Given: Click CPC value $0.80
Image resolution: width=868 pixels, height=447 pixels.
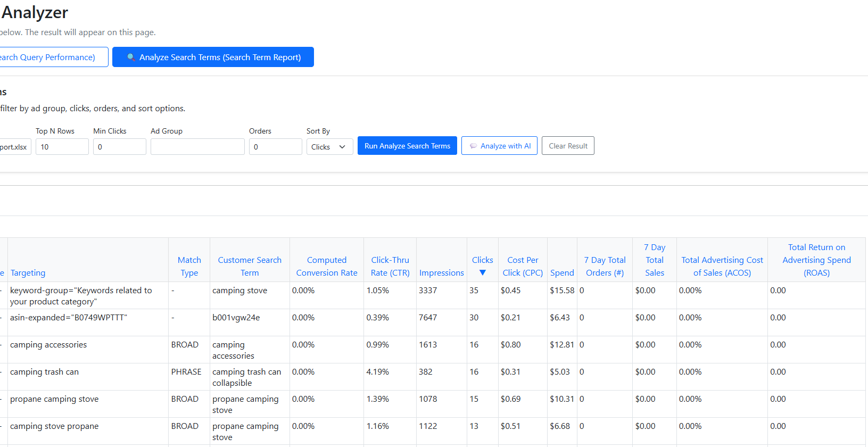Looking at the screenshot, I should [x=510, y=344].
